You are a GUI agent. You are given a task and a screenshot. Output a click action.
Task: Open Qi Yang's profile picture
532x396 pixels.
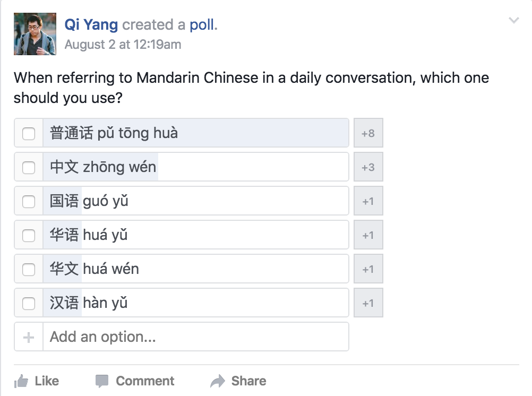tap(35, 34)
